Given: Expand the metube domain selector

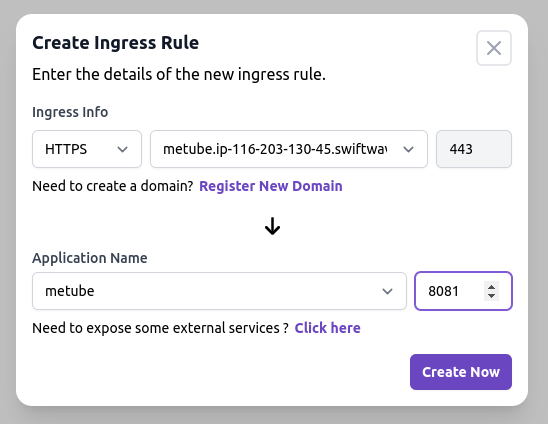Looking at the screenshot, I should pyautogui.click(x=289, y=149).
